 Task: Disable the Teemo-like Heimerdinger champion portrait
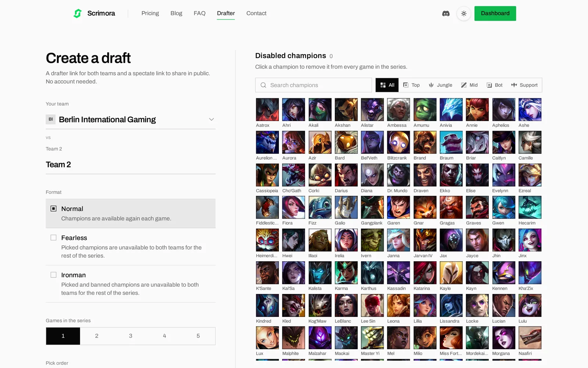tap(267, 240)
